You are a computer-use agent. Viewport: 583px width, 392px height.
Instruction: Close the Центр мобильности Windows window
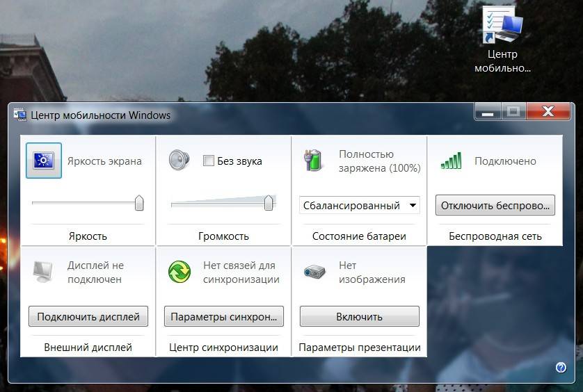click(548, 111)
